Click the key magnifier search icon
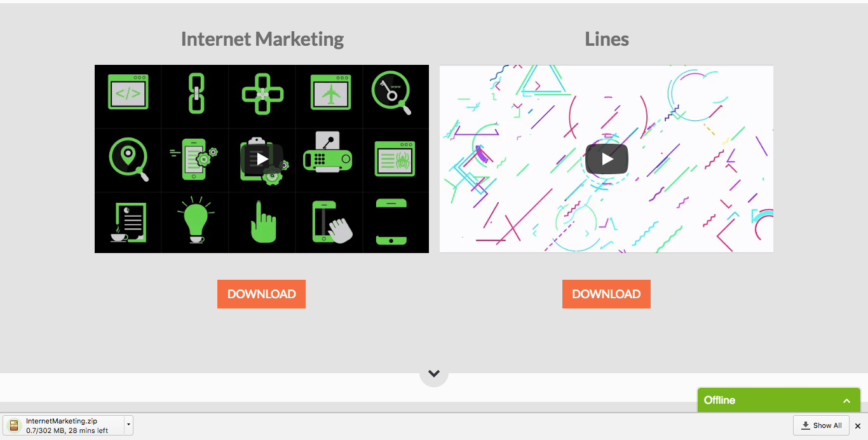 [391, 92]
